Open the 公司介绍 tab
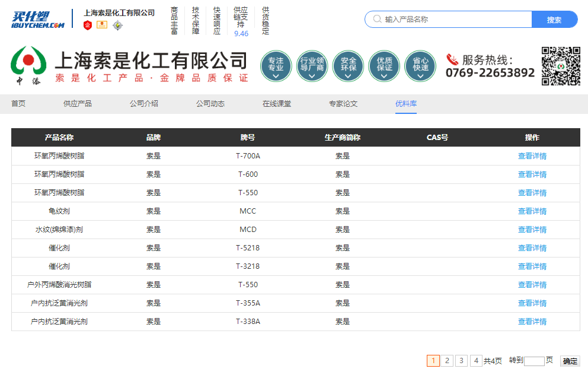Viewport: 588px width, 375px height. 144,104
